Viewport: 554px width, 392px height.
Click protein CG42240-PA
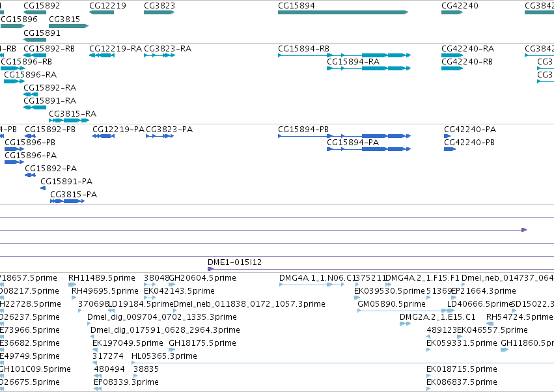(470, 130)
